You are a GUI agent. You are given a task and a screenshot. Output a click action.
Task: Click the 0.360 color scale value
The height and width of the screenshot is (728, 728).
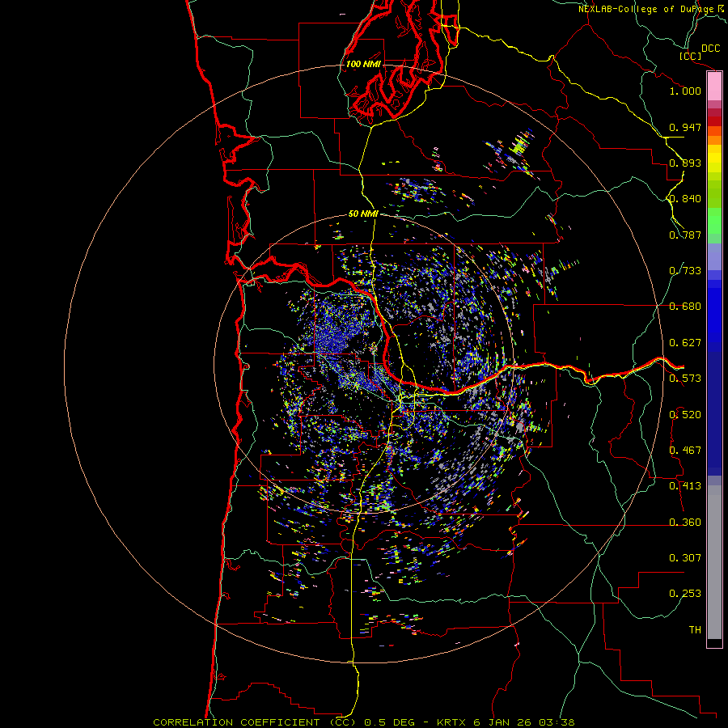pyautogui.click(x=685, y=523)
